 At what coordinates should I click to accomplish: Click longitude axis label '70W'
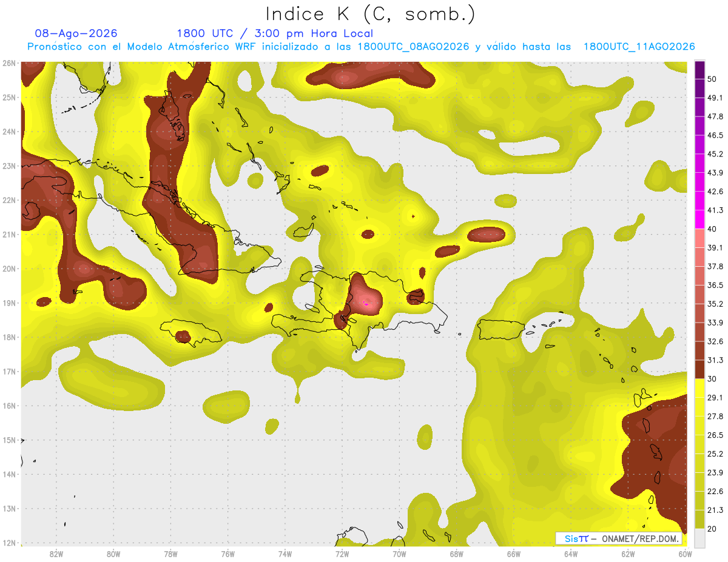pos(399,554)
